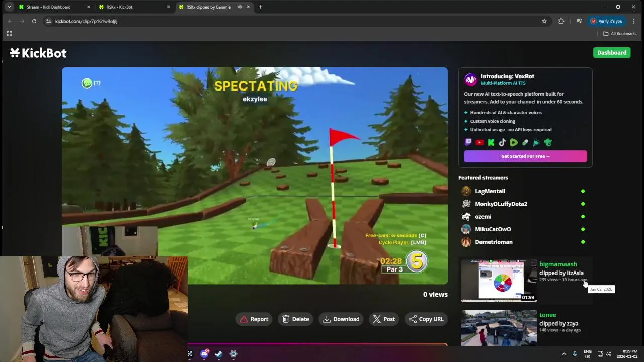
Task: Click MikuCatOwO's avatar
Action: [x=466, y=229]
